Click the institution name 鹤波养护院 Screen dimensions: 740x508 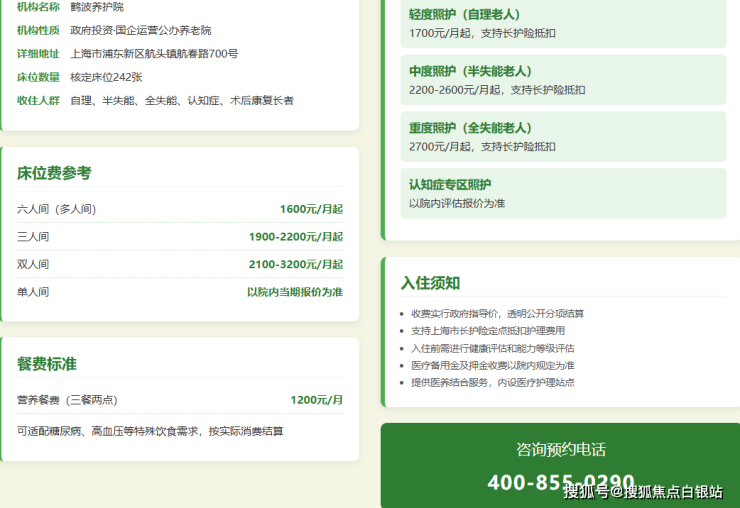[x=97, y=7]
